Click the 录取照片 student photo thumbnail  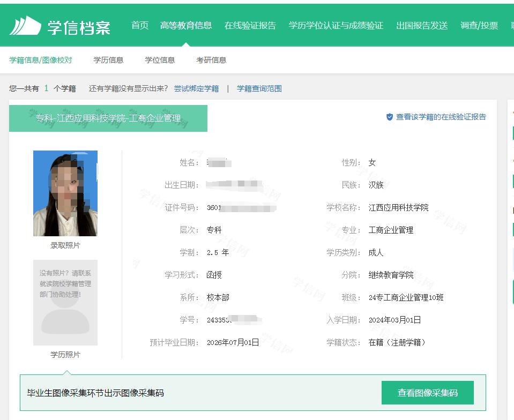pos(65,193)
